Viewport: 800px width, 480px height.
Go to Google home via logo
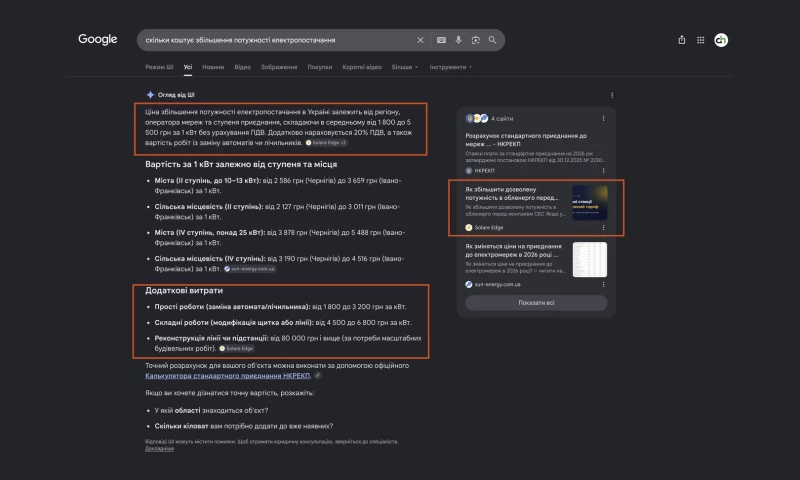[97, 39]
